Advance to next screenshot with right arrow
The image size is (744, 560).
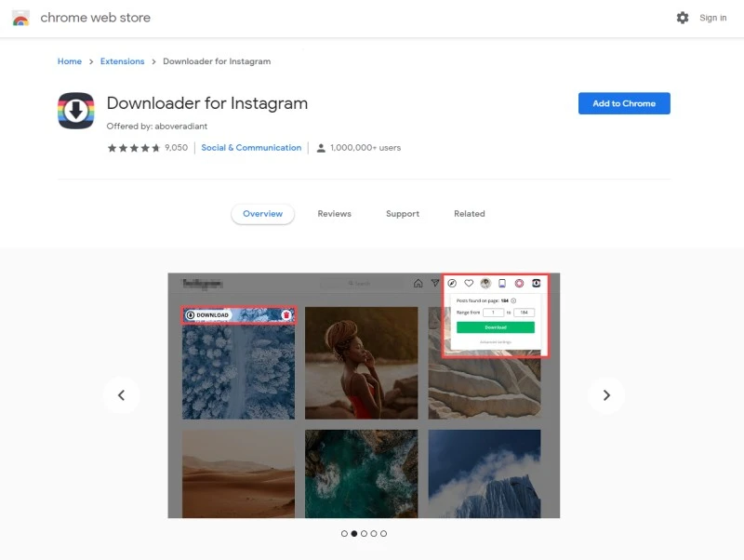606,395
